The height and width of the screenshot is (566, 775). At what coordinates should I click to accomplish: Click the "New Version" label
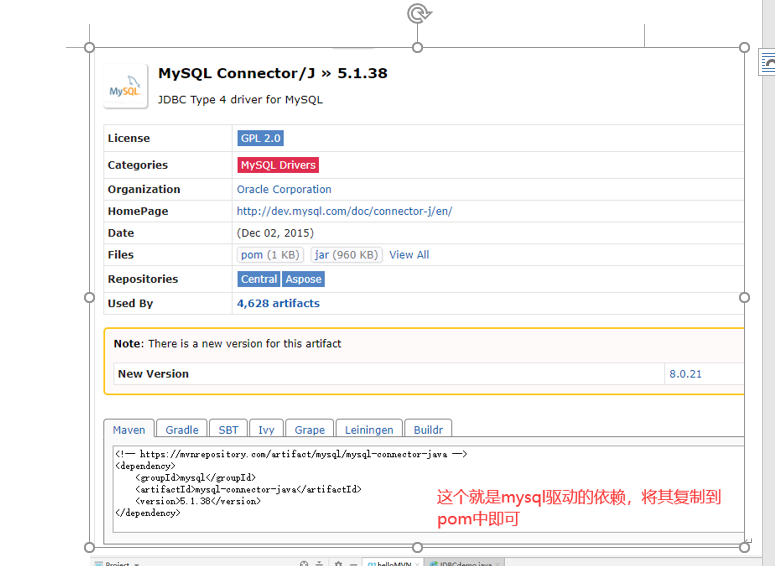click(x=153, y=374)
